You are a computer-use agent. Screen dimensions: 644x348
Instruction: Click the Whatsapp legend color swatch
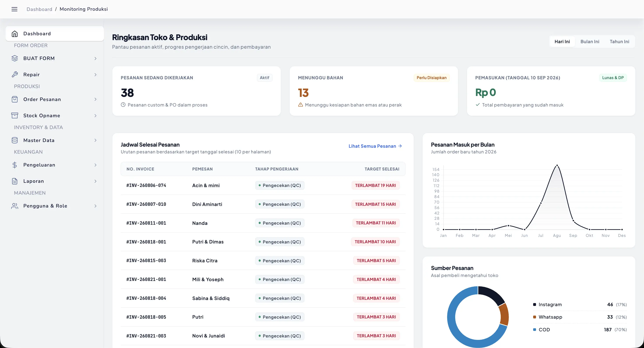[534, 317]
